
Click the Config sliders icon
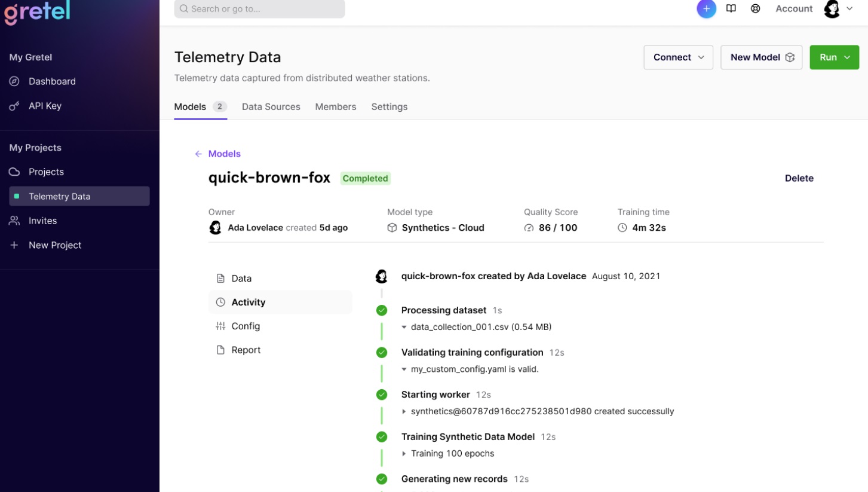(x=220, y=326)
